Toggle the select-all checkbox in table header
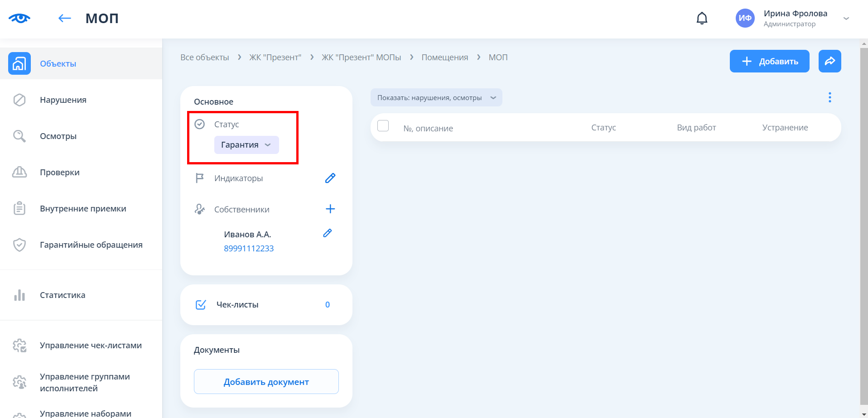 pos(383,126)
